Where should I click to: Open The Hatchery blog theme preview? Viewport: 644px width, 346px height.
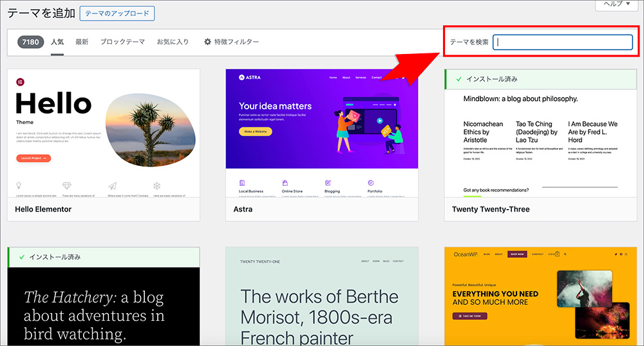click(x=104, y=306)
